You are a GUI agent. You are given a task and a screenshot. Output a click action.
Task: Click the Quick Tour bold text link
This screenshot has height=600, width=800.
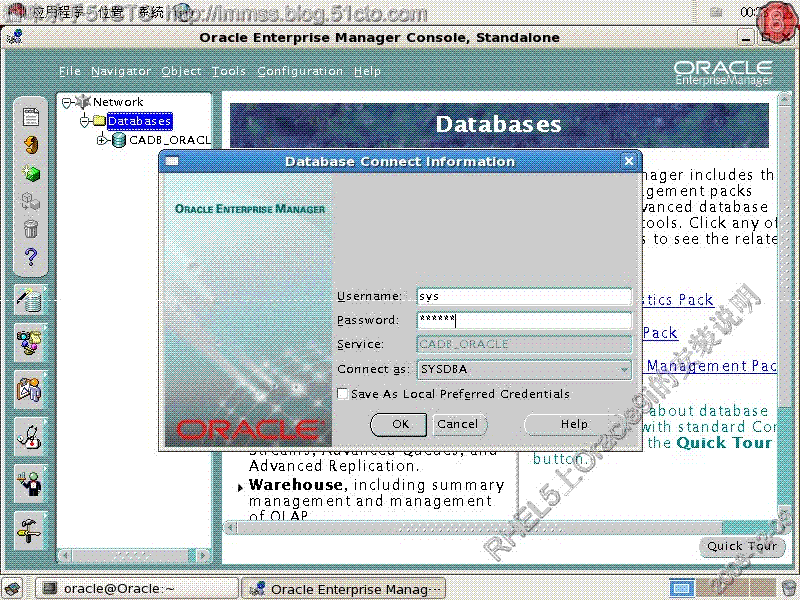point(724,442)
